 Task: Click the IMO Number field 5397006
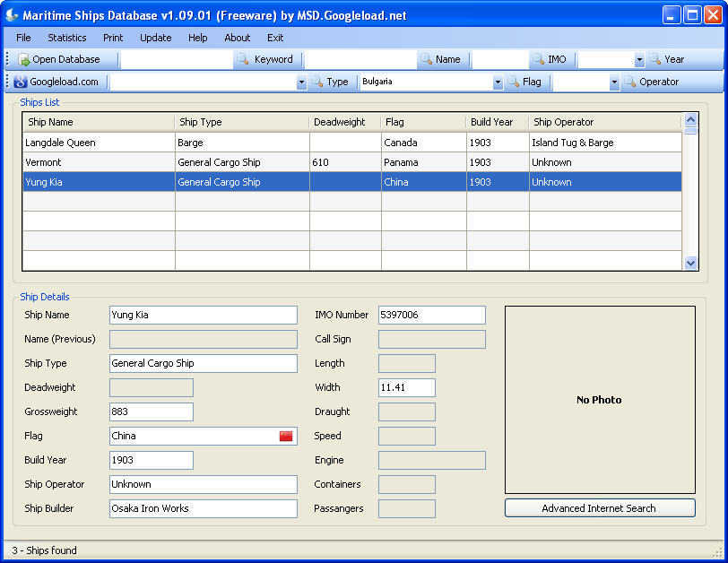pyautogui.click(x=432, y=315)
